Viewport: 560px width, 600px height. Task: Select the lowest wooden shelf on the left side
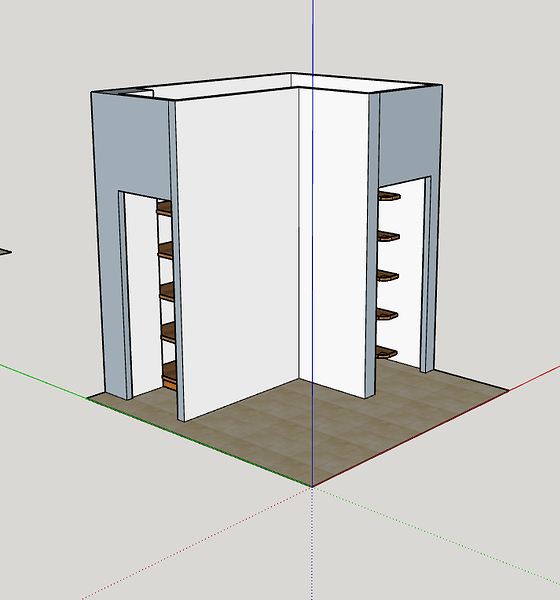point(169,376)
